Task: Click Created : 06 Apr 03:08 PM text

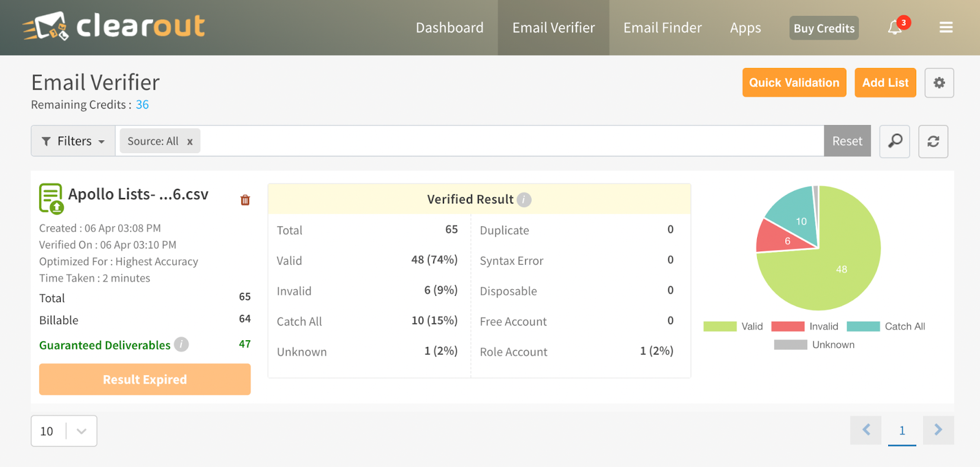Action: pyautogui.click(x=100, y=228)
